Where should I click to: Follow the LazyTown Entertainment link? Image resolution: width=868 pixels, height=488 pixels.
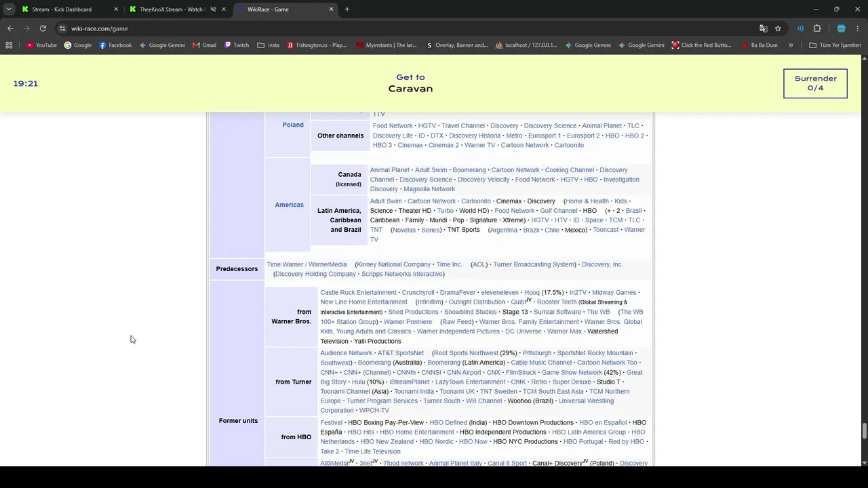pos(470,382)
